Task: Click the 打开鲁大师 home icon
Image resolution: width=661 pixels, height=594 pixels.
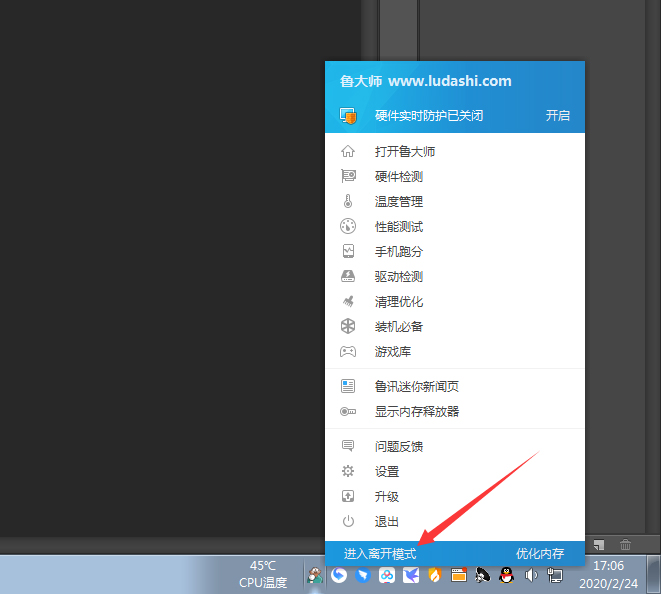Action: 348,152
